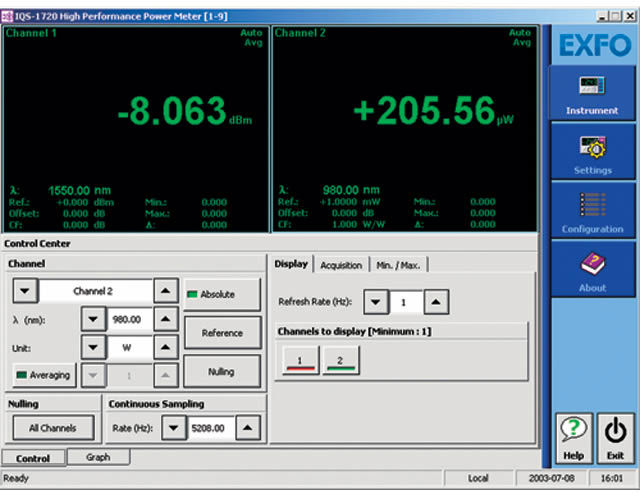
Task: Click the Reference button
Action: tap(222, 333)
